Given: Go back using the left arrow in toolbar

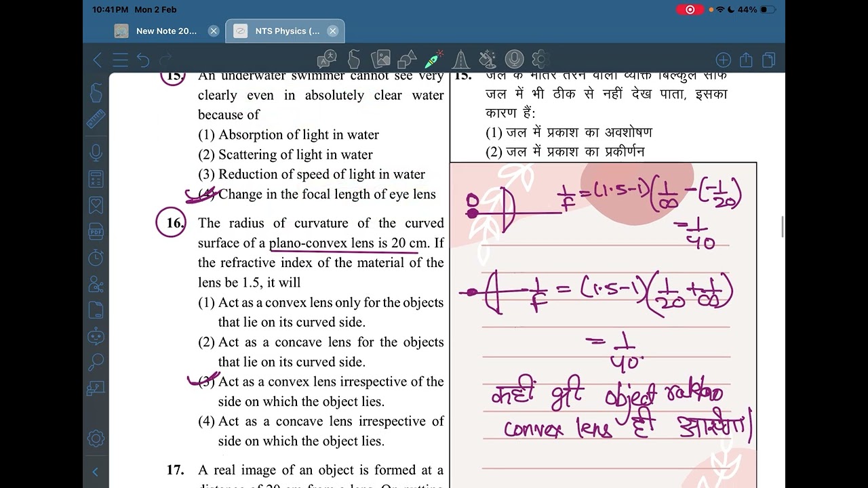Looking at the screenshot, I should click(x=98, y=60).
